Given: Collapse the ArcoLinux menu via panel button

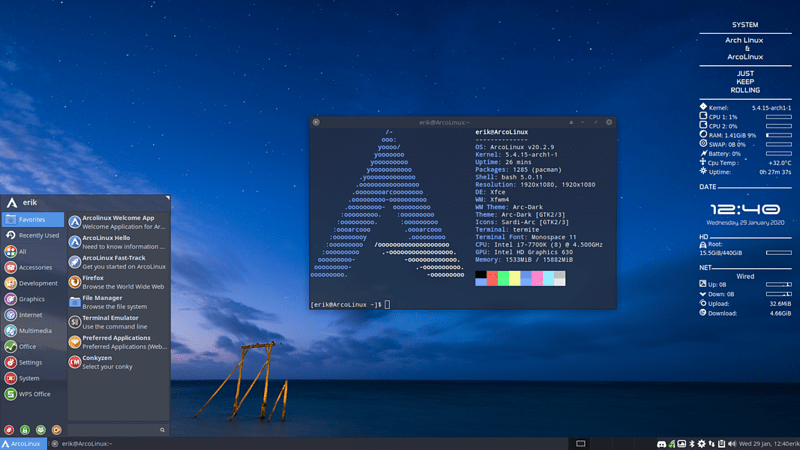Looking at the screenshot, I should point(24,443).
